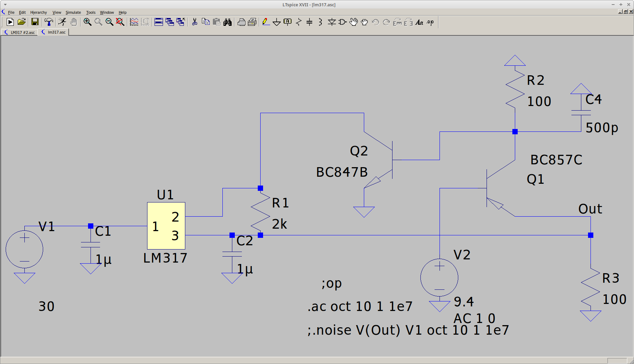Click the C4 500p value text
Viewport: 634px width, 364px height.
point(602,128)
